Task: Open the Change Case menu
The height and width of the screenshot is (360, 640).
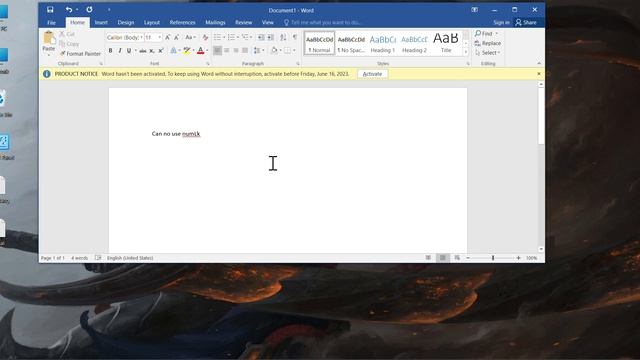Action: point(190,38)
